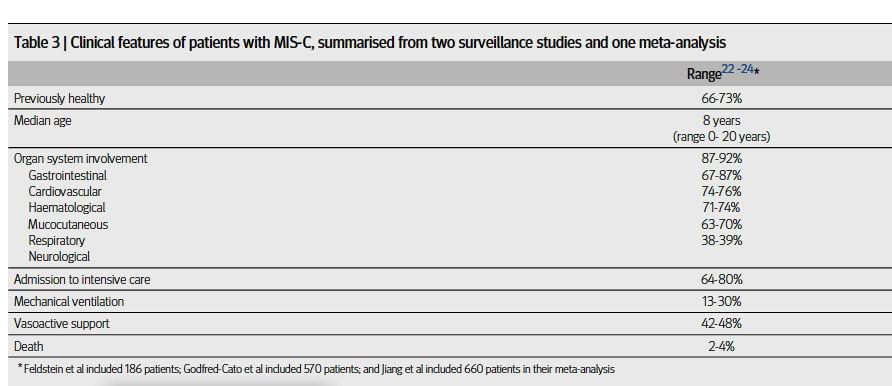The width and height of the screenshot is (892, 386).
Task: Click the Death row 2-4% value
Action: [721, 346]
